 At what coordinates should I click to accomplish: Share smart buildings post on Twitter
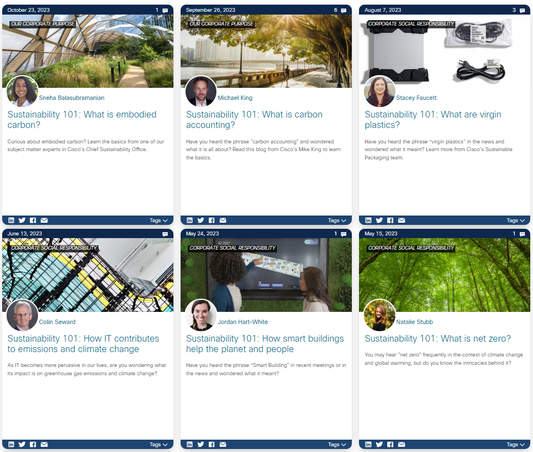pyautogui.click(x=201, y=444)
